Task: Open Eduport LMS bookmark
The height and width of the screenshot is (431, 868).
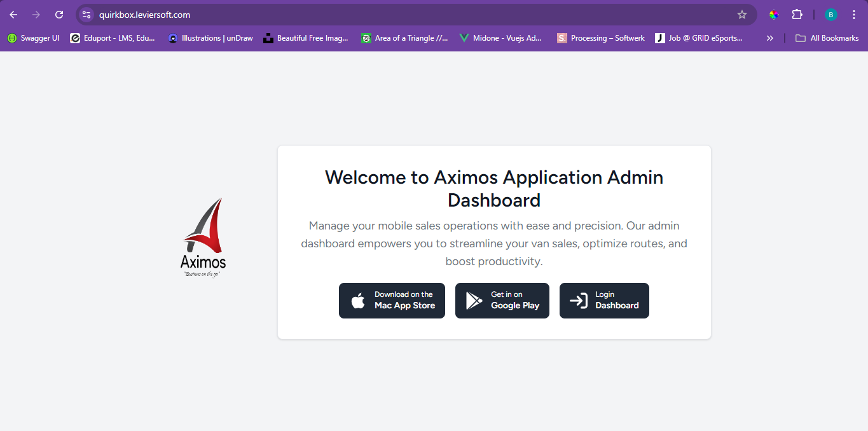Action: [x=113, y=38]
